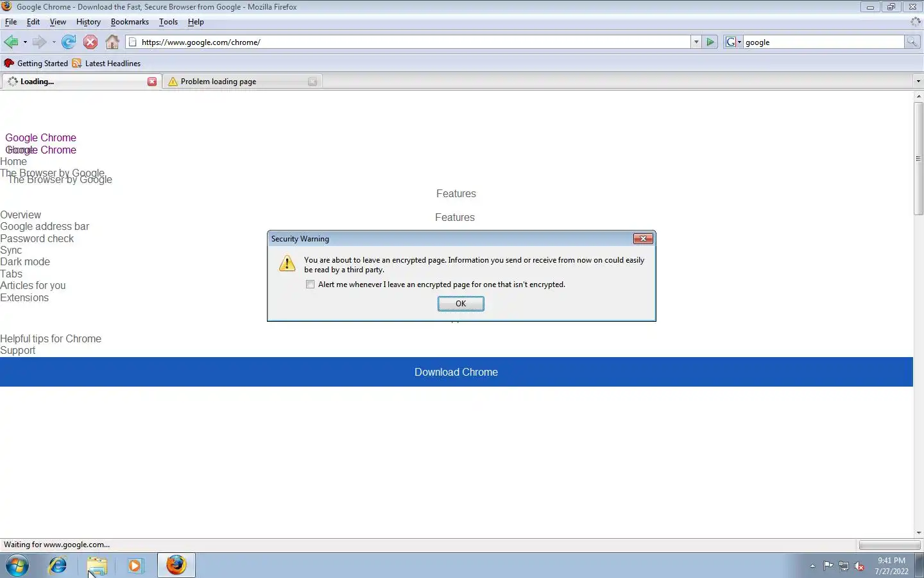This screenshot has width=924, height=578.
Task: Open the search engine selector dropdown
Action: [739, 42]
